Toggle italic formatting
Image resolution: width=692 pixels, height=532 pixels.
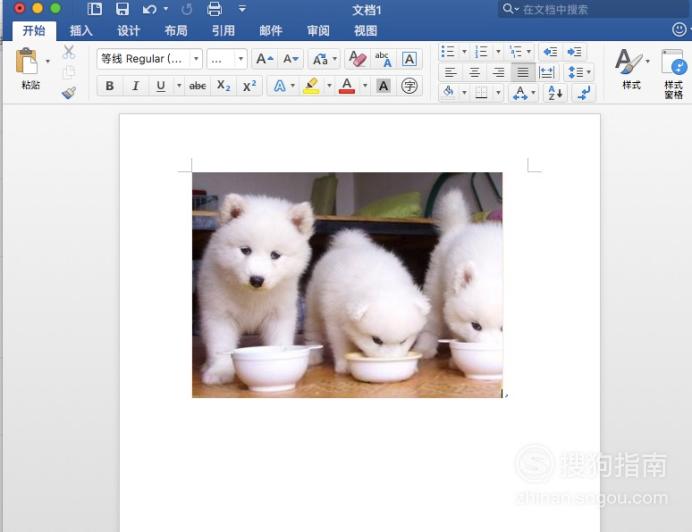point(135,86)
